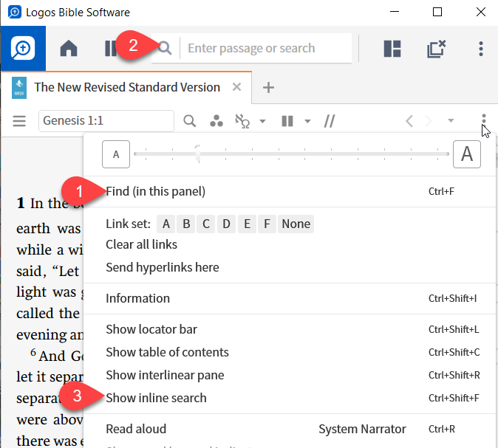
Task: Open the panel hamburger contents menu
Action: (x=19, y=121)
